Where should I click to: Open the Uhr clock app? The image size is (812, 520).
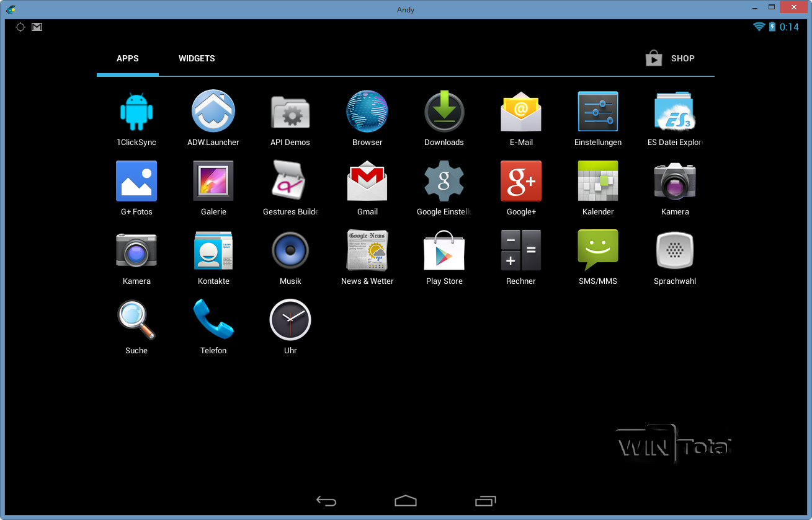[x=290, y=320]
